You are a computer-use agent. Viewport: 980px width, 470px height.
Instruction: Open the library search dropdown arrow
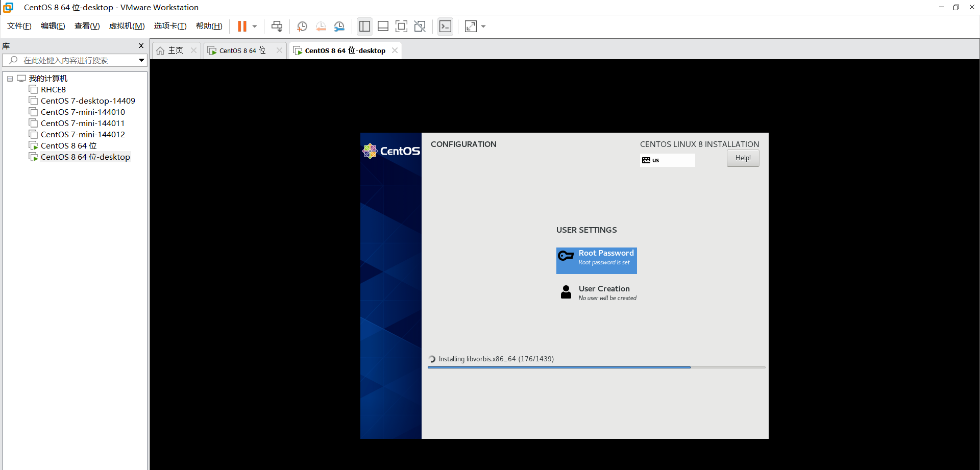(x=141, y=60)
